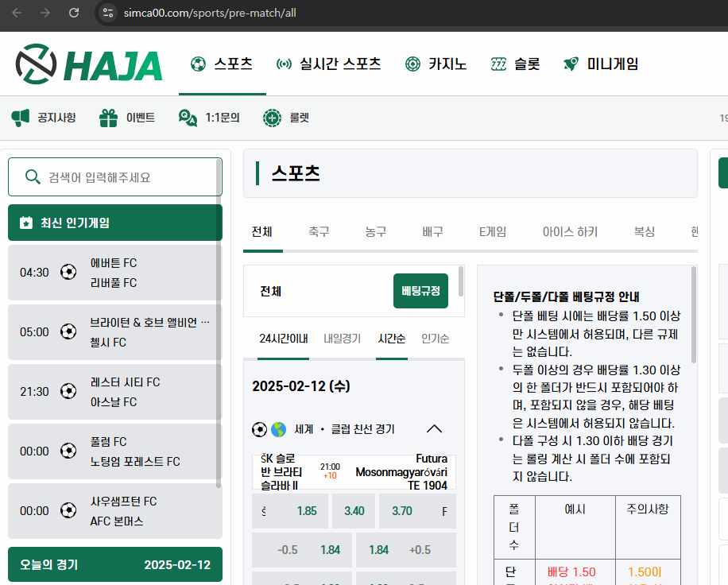The height and width of the screenshot is (585, 728).
Task: Click the HAJA logo
Action: click(88, 64)
